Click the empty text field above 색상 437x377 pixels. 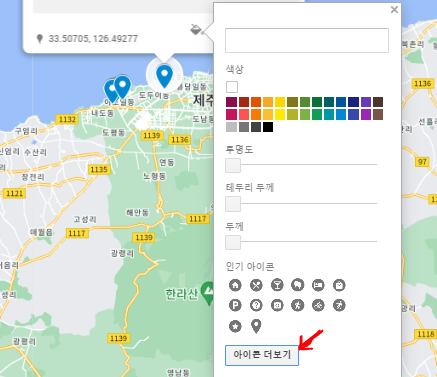pyautogui.click(x=307, y=40)
